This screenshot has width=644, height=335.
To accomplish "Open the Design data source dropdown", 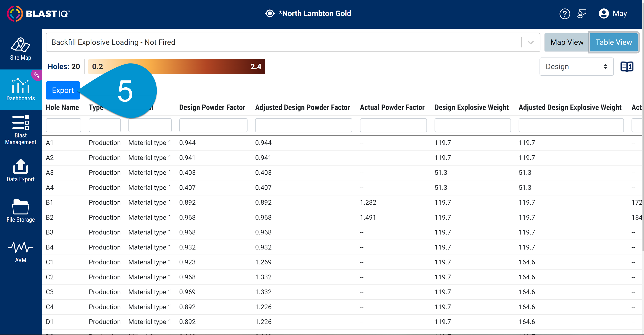I will click(576, 66).
